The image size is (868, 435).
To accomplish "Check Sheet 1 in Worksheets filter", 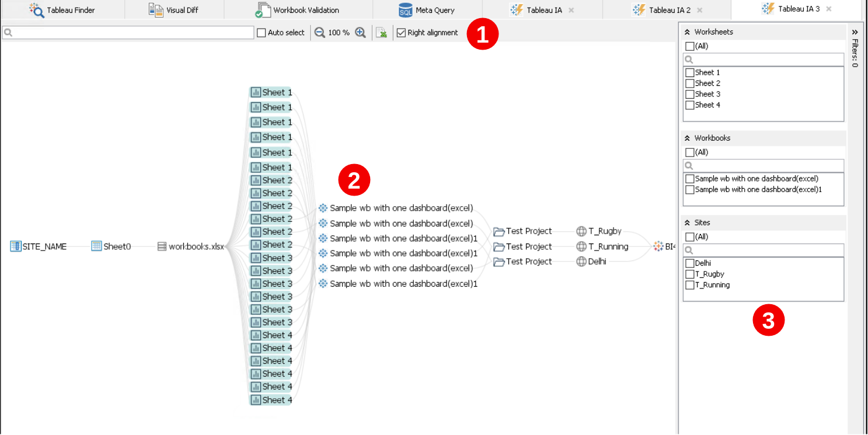I will 689,73.
